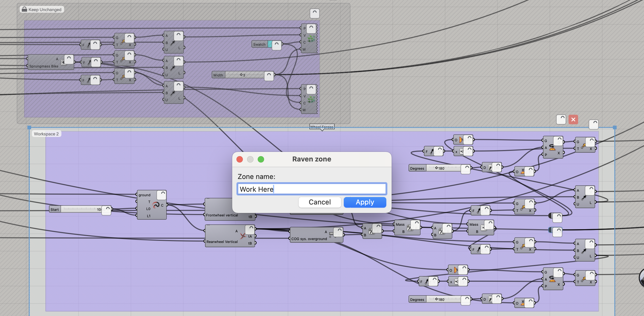Screen dimensions: 644x316
Task: Click Apply in Raven zone dialog
Action: pos(365,202)
